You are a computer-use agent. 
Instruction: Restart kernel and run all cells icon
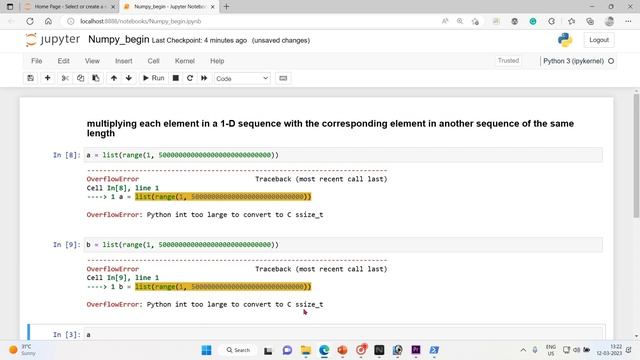click(x=204, y=78)
